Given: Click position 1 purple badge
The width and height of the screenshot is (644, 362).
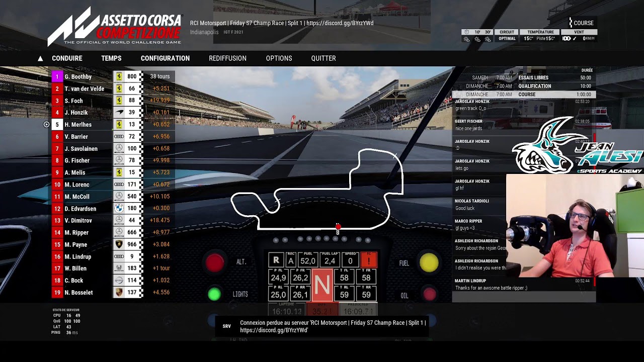Looking at the screenshot, I should [57, 76].
